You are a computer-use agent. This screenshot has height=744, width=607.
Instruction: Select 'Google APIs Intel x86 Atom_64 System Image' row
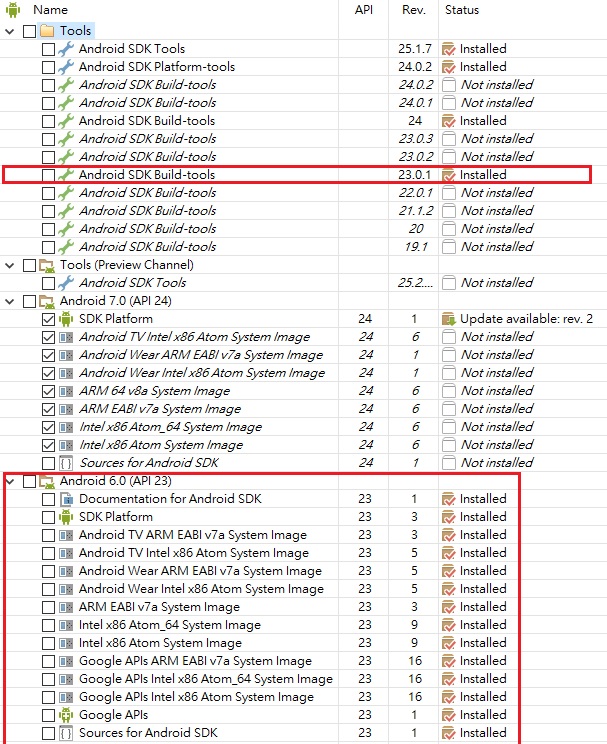click(205, 679)
